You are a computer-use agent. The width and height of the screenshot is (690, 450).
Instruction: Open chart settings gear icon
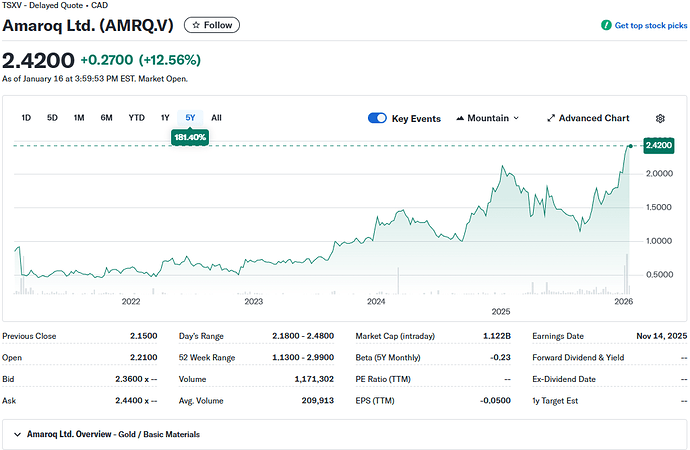pos(660,118)
